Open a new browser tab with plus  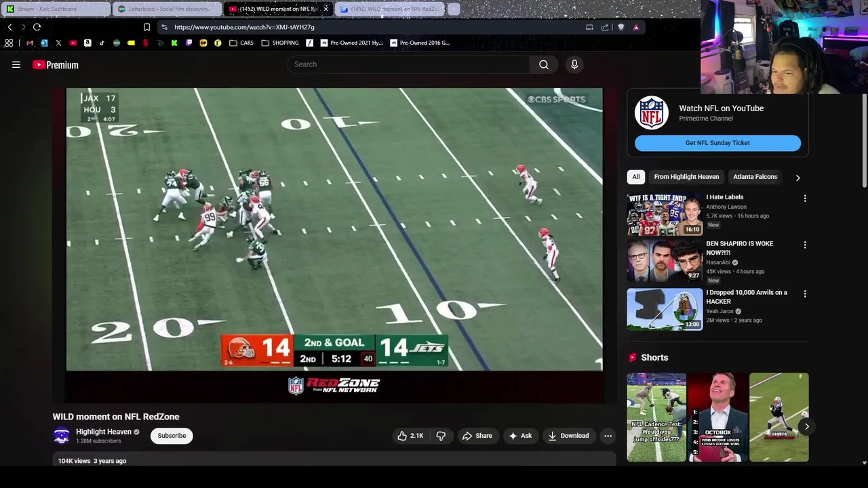click(454, 9)
